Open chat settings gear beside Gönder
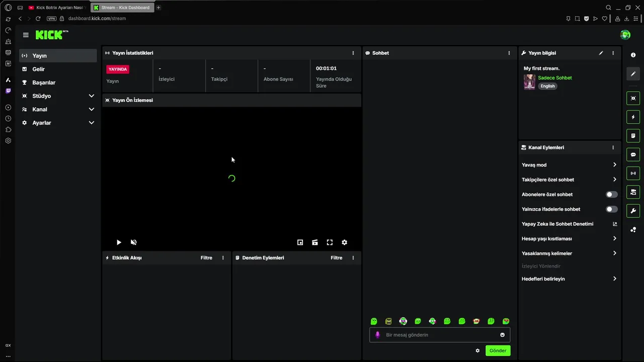 [x=477, y=350]
